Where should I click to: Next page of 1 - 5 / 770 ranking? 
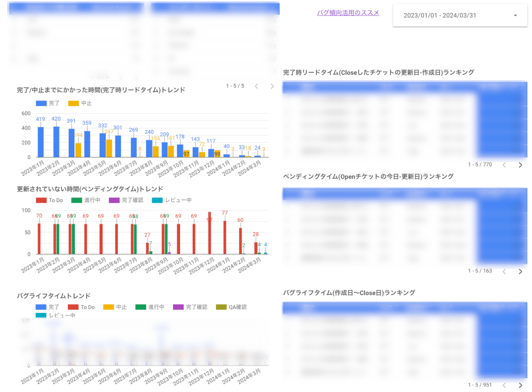[520, 165]
